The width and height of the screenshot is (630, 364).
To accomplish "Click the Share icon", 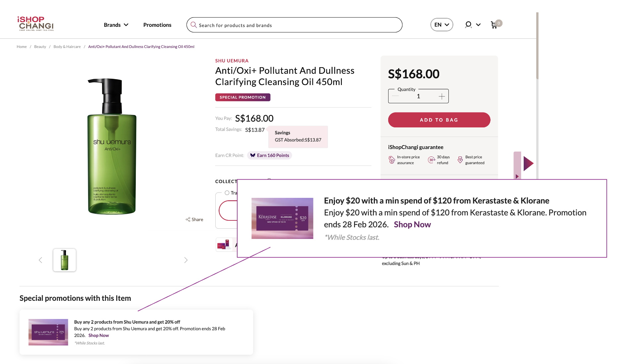I will click(x=188, y=219).
